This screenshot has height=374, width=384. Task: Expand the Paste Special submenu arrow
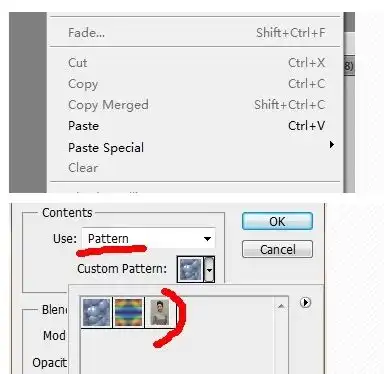(x=332, y=145)
